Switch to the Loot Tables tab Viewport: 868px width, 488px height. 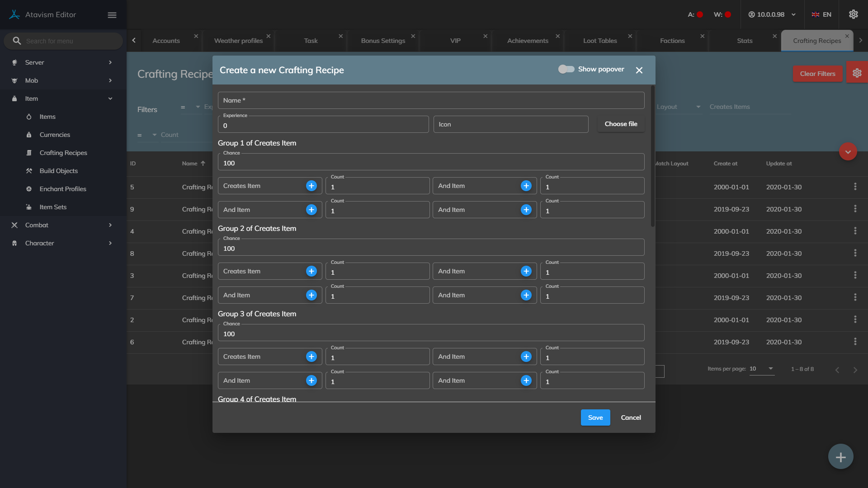click(600, 41)
